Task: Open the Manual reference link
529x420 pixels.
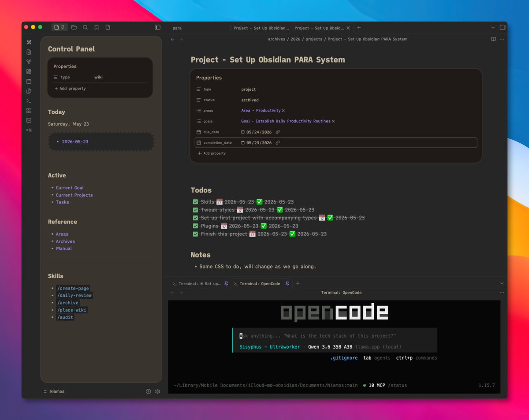Action: (x=64, y=249)
